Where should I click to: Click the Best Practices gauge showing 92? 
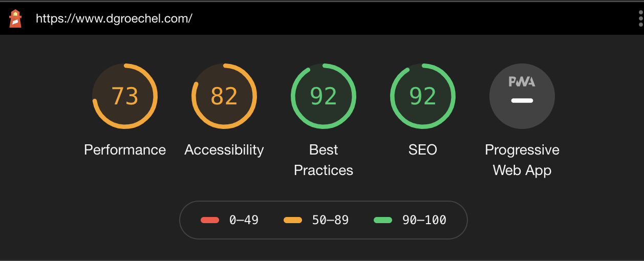coord(324,96)
